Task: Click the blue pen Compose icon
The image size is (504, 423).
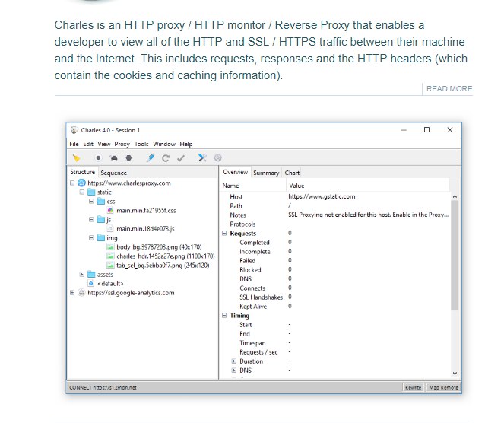Action: (x=150, y=158)
